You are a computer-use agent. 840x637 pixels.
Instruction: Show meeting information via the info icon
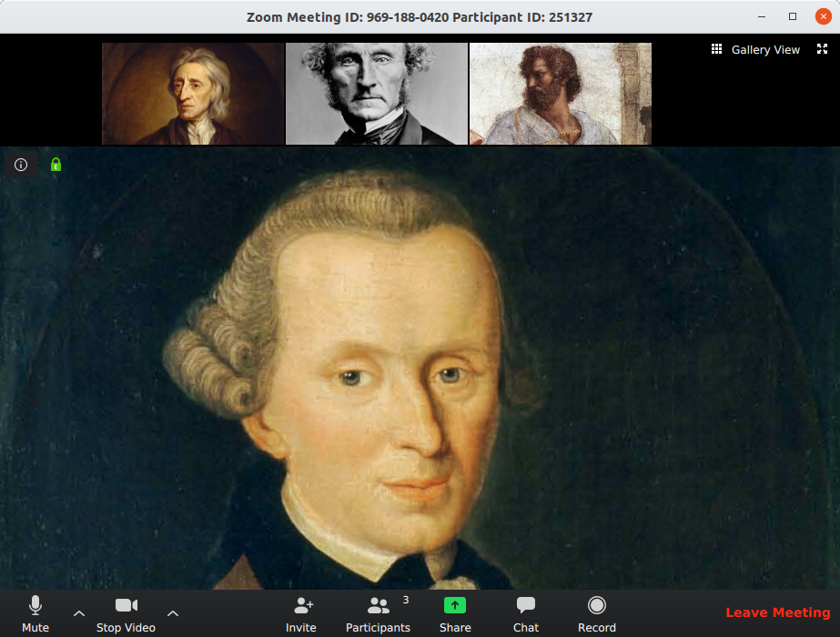pos(21,165)
